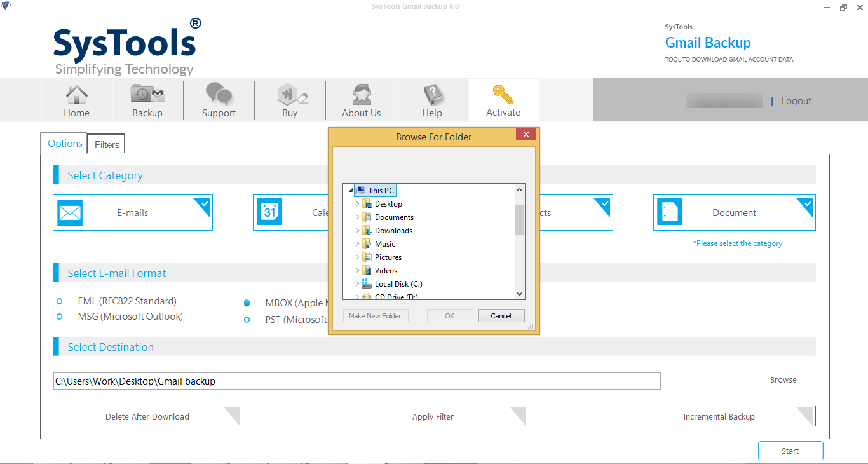Switch to the Filters tab
Screen dimensions: 868x464
[107, 144]
